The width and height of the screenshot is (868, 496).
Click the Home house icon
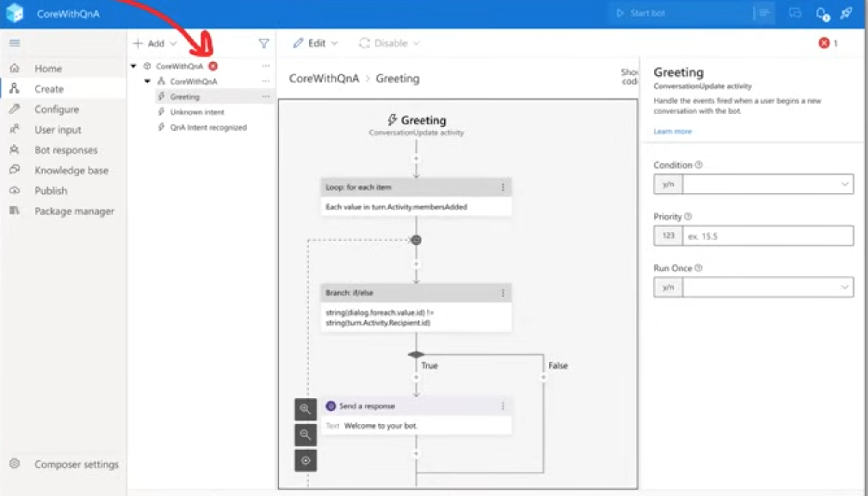pos(14,68)
